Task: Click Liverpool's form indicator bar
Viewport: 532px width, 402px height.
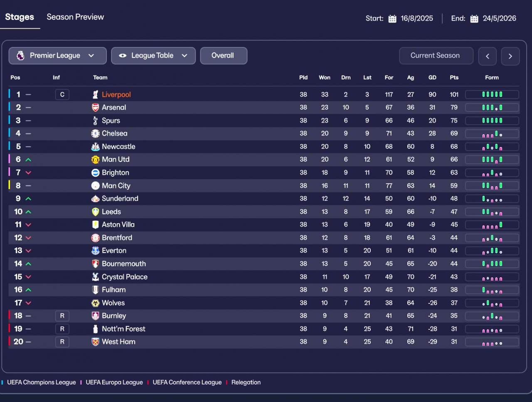Action: point(492,94)
